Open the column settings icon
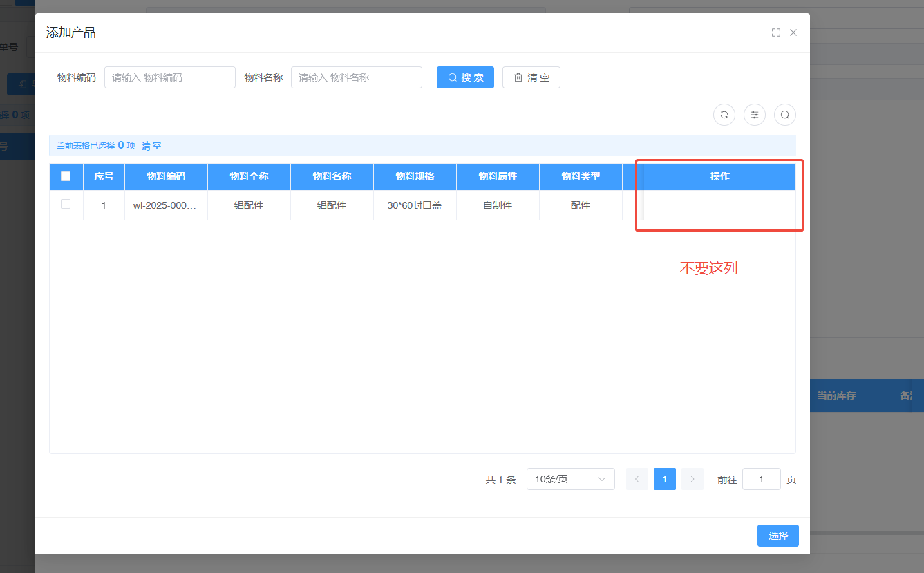 pos(754,115)
